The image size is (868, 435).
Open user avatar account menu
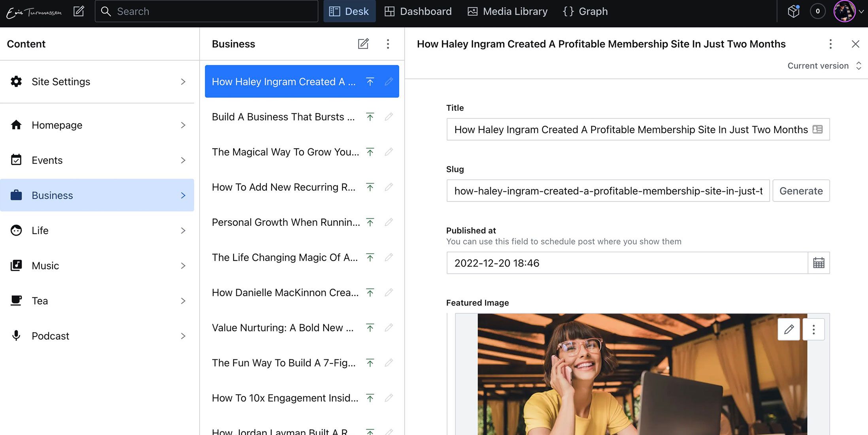(x=845, y=11)
